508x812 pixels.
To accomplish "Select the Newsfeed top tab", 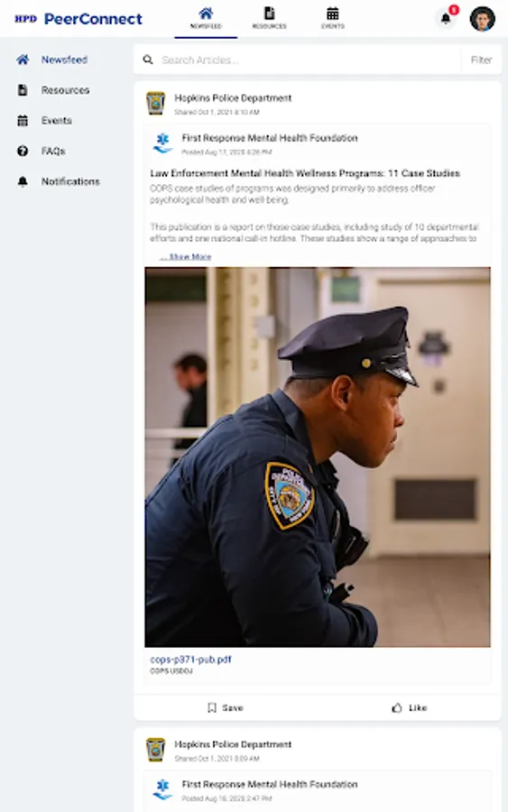I will (x=206, y=19).
